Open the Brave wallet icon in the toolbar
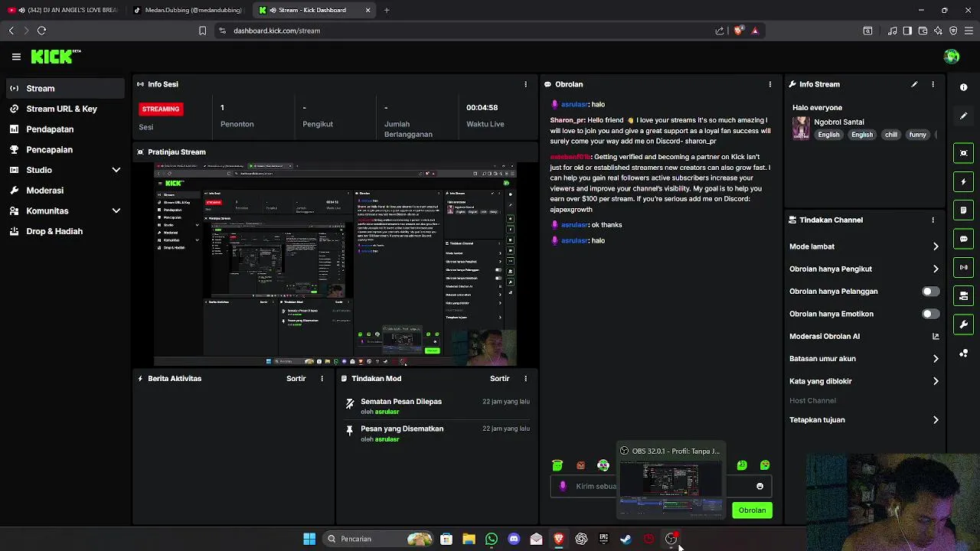The width and height of the screenshot is (980, 551). point(923,31)
